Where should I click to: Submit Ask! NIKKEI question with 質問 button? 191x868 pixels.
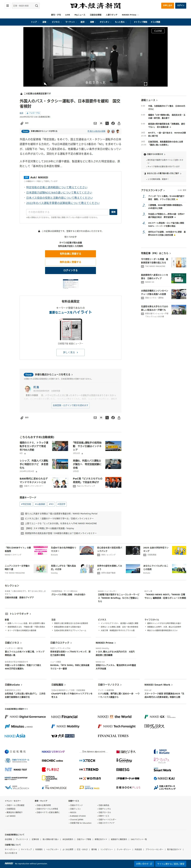click(113, 212)
